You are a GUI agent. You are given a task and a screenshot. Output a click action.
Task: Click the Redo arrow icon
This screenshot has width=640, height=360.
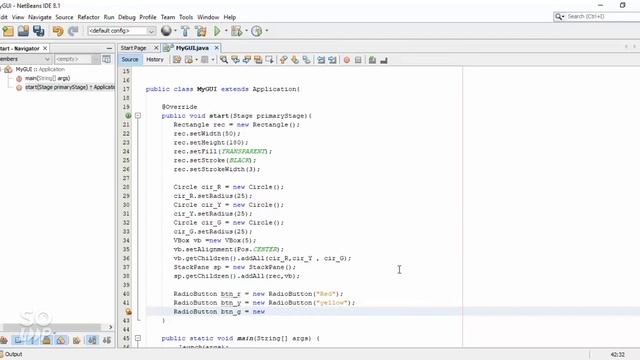(73, 31)
